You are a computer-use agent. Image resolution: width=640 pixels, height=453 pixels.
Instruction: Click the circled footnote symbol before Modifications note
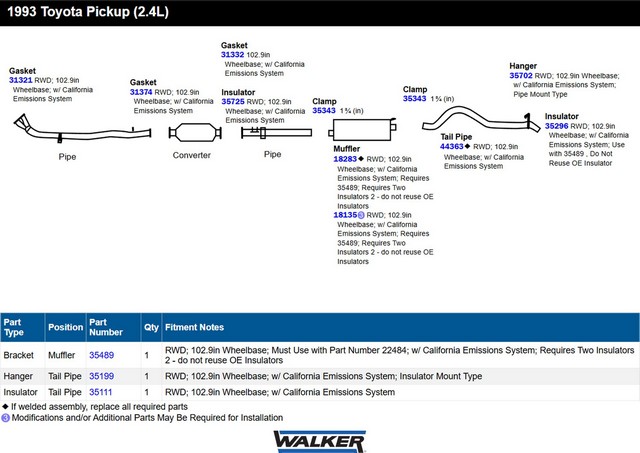point(5,418)
